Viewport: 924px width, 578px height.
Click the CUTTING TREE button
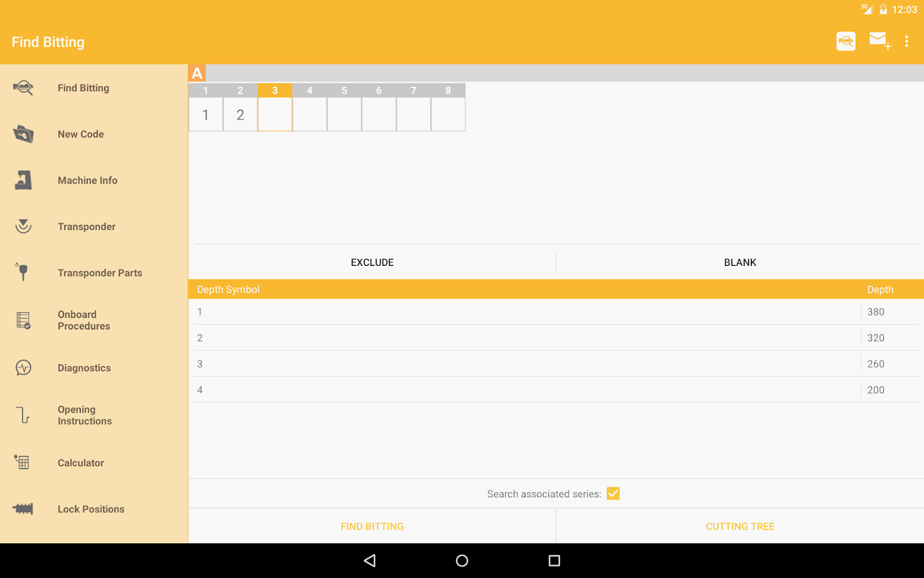coord(740,526)
